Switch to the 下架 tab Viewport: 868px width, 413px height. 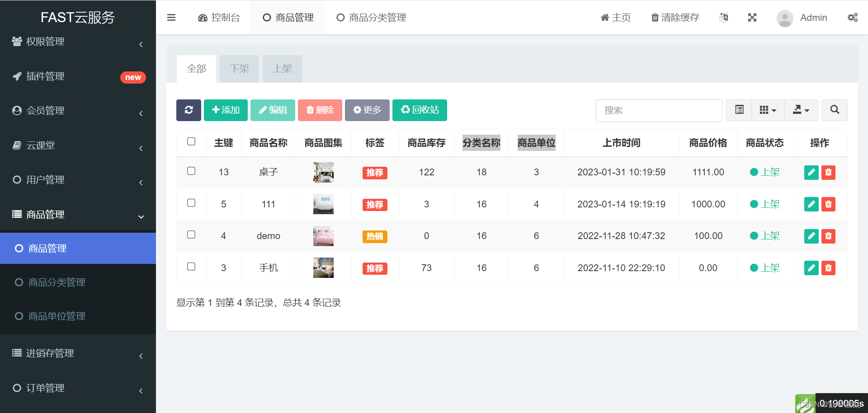(239, 69)
